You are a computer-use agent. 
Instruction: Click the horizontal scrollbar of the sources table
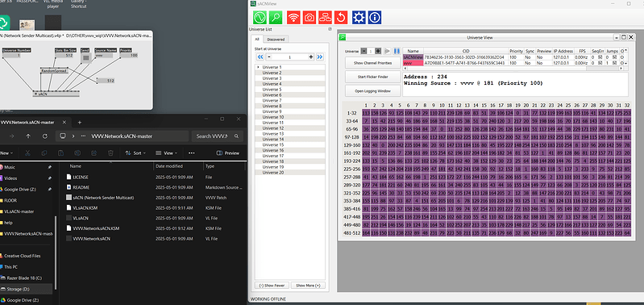point(513,69)
